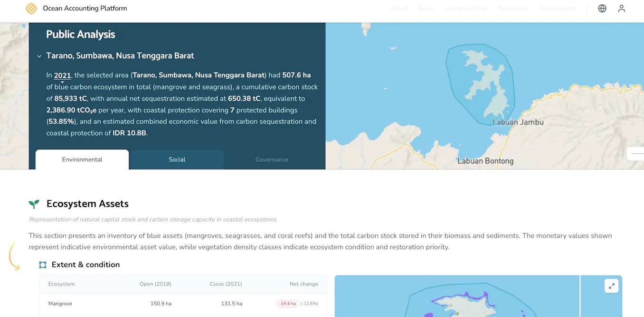Click the Ecosystem Assets leaf icon
The image size is (644, 317).
coord(34,204)
